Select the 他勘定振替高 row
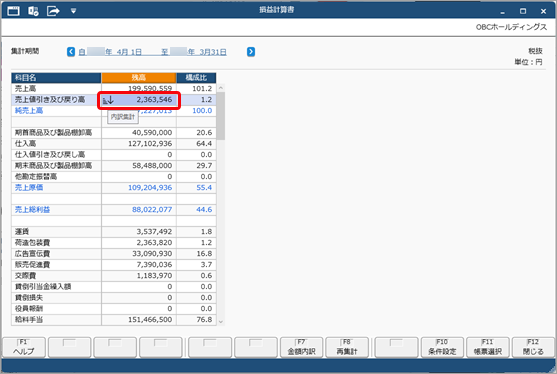Viewport: 557px width, 374px height. (114, 177)
